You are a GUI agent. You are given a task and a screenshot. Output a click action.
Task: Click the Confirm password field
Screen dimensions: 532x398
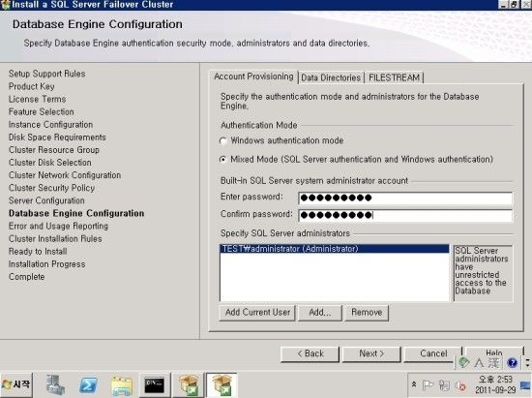405,215
